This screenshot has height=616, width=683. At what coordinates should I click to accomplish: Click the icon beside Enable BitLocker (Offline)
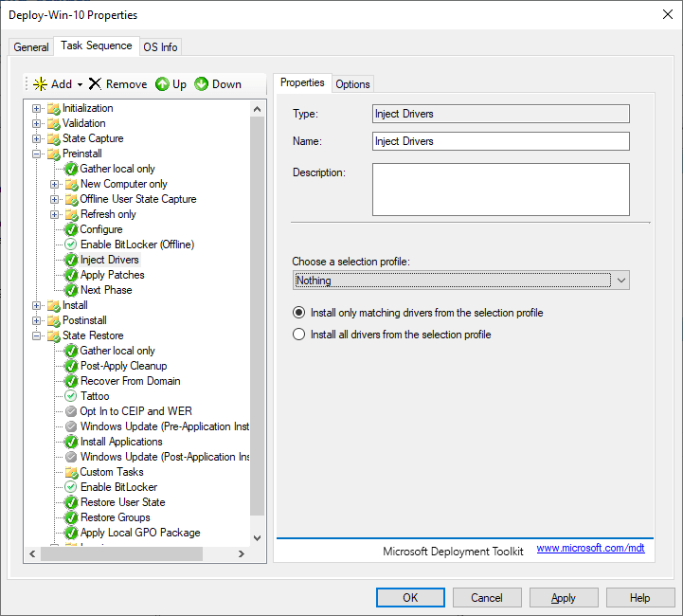click(x=71, y=245)
